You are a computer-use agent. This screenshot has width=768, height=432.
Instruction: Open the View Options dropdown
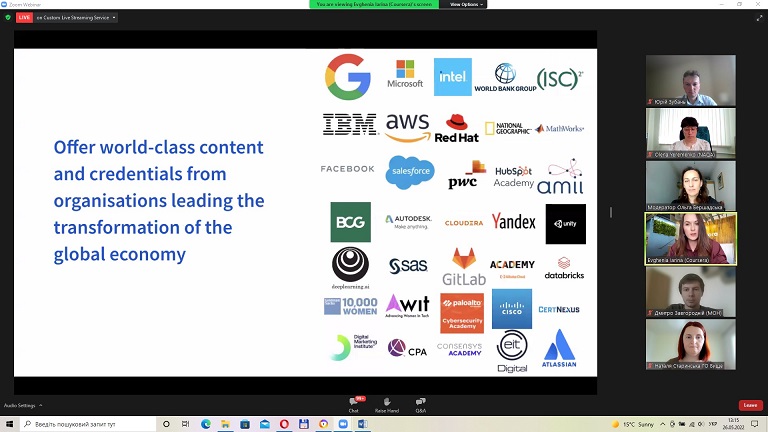pyautogui.click(x=466, y=4)
